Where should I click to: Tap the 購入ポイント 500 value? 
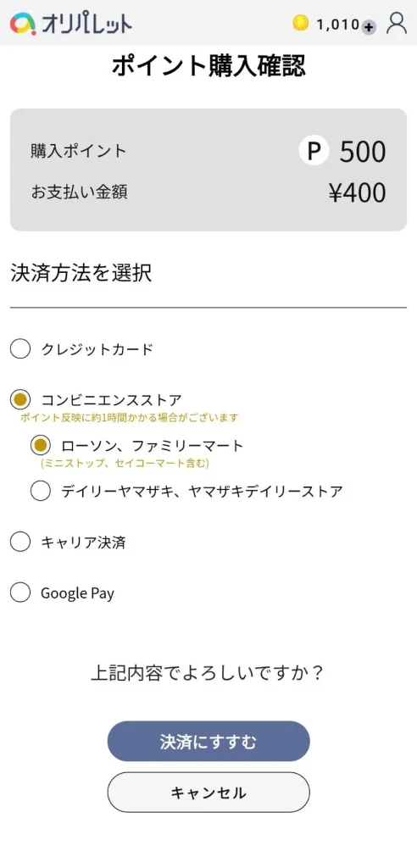pyautogui.click(x=363, y=152)
